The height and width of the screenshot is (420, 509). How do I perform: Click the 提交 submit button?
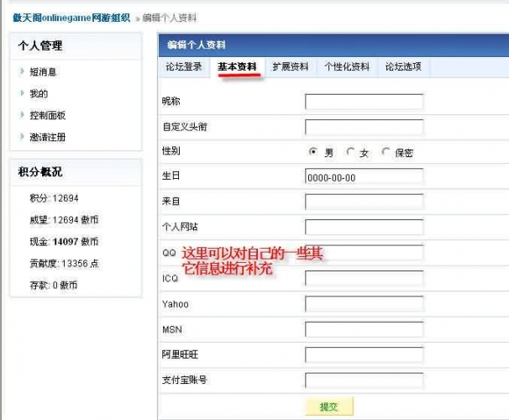click(x=328, y=407)
